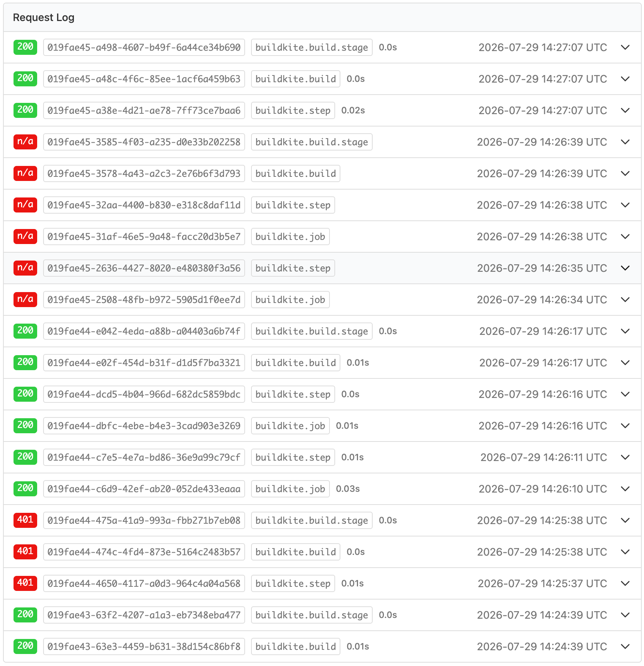Click 401 badge of 019fae44-4650 row
This screenshot has height=666, width=644.
click(x=25, y=583)
